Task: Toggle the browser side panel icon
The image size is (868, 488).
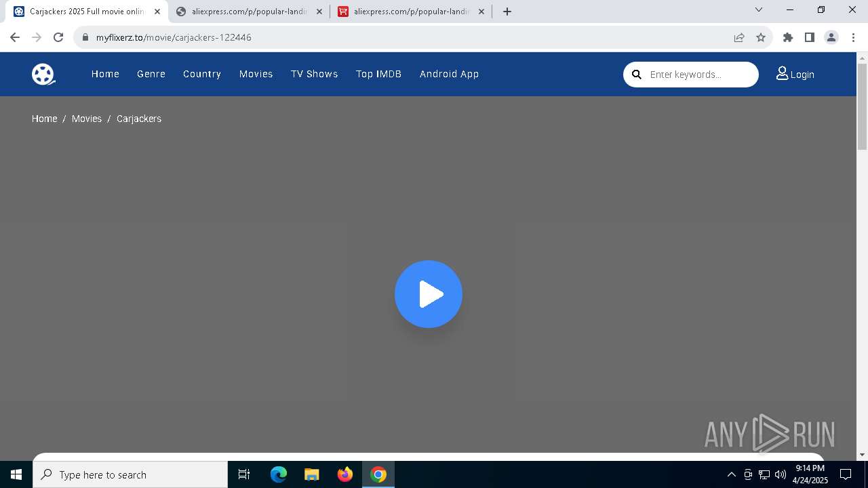Action: [x=810, y=37]
